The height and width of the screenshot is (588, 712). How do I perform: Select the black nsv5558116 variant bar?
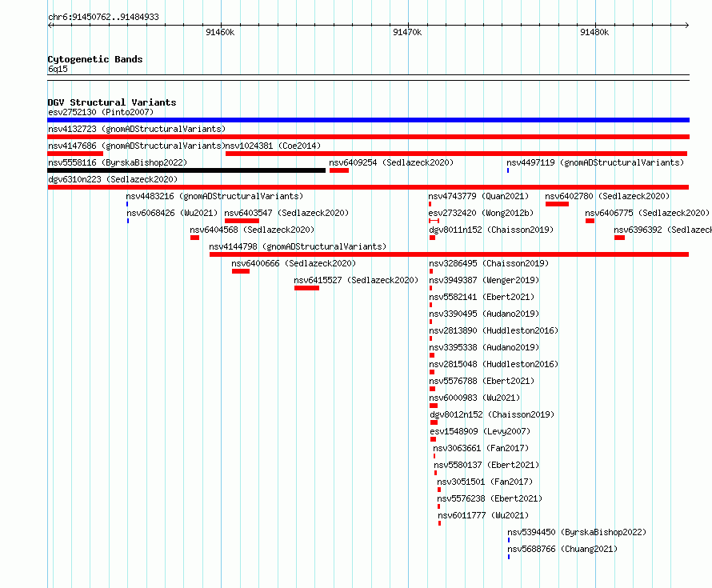click(186, 170)
